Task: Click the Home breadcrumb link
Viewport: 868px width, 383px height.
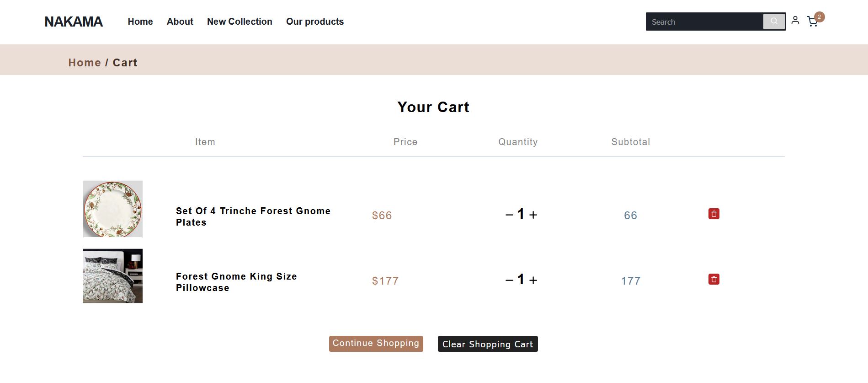Action: (x=85, y=63)
